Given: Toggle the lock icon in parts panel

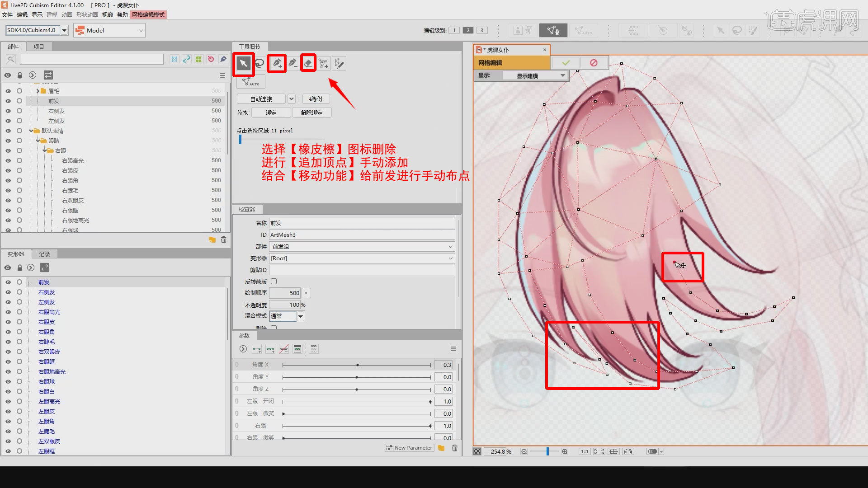Looking at the screenshot, I should [x=19, y=75].
